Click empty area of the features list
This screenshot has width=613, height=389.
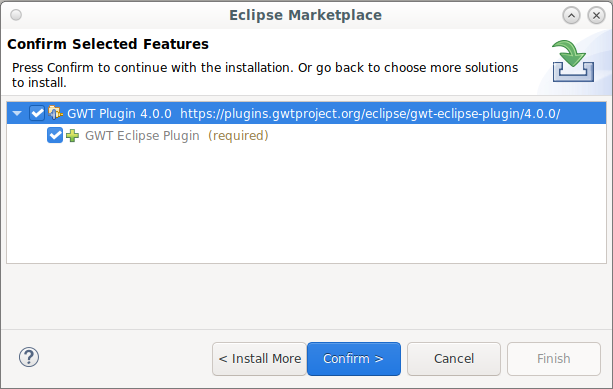[x=306, y=203]
